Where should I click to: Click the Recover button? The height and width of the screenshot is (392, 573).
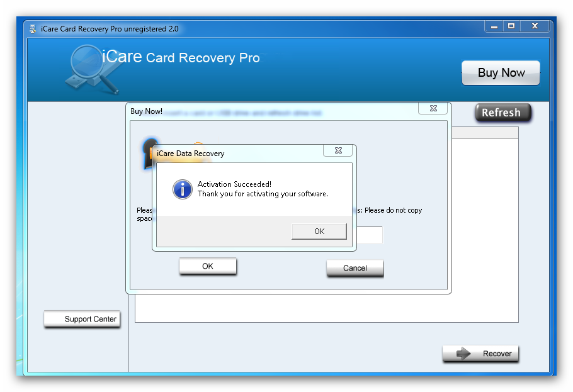coord(480,353)
